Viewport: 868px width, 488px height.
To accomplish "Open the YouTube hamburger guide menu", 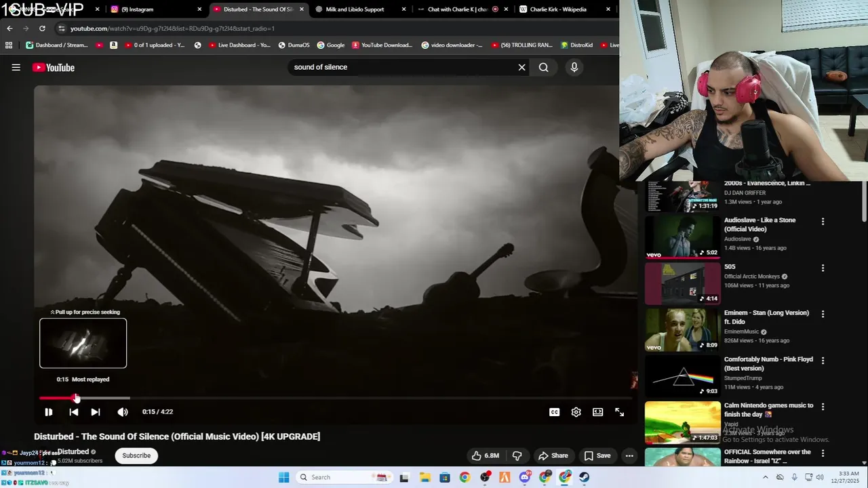I will point(16,67).
